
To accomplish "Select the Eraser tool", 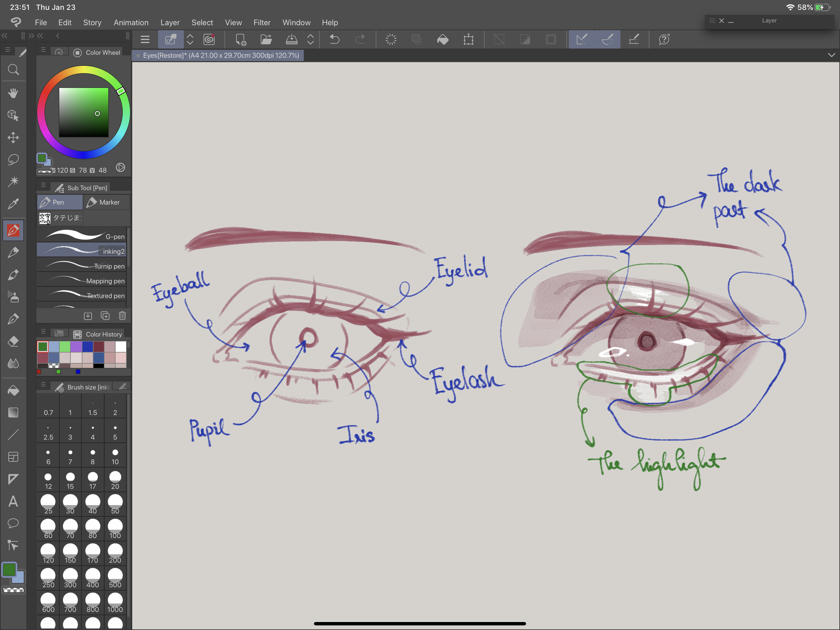I will [13, 341].
